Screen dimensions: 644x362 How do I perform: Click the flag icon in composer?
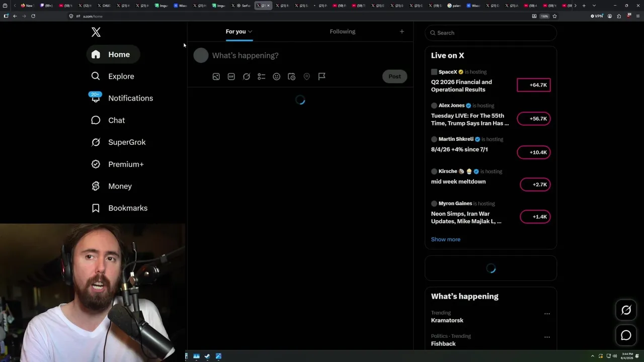(322, 76)
